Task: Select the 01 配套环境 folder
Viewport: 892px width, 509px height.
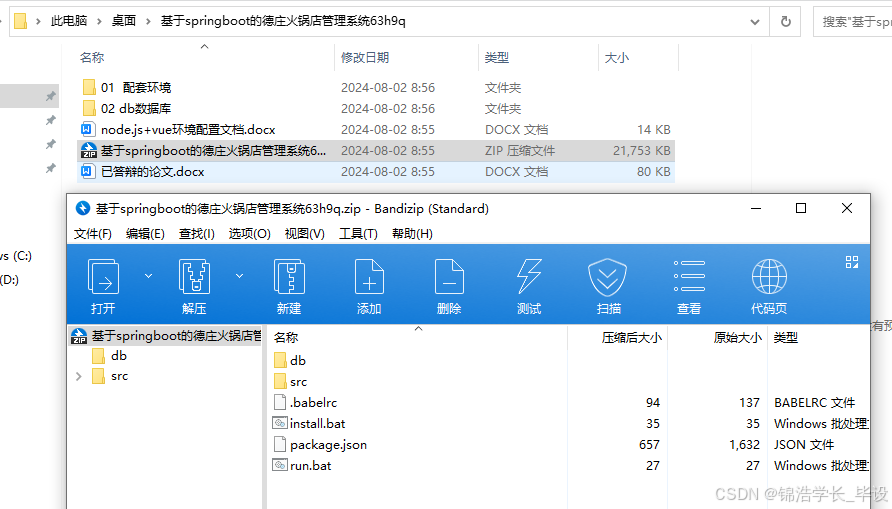Action: tap(376, 88)
